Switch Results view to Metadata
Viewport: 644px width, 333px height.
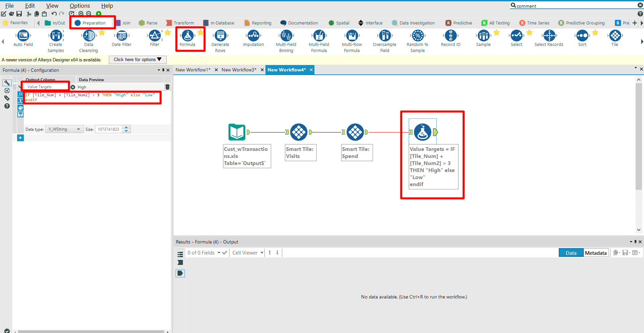pos(595,253)
